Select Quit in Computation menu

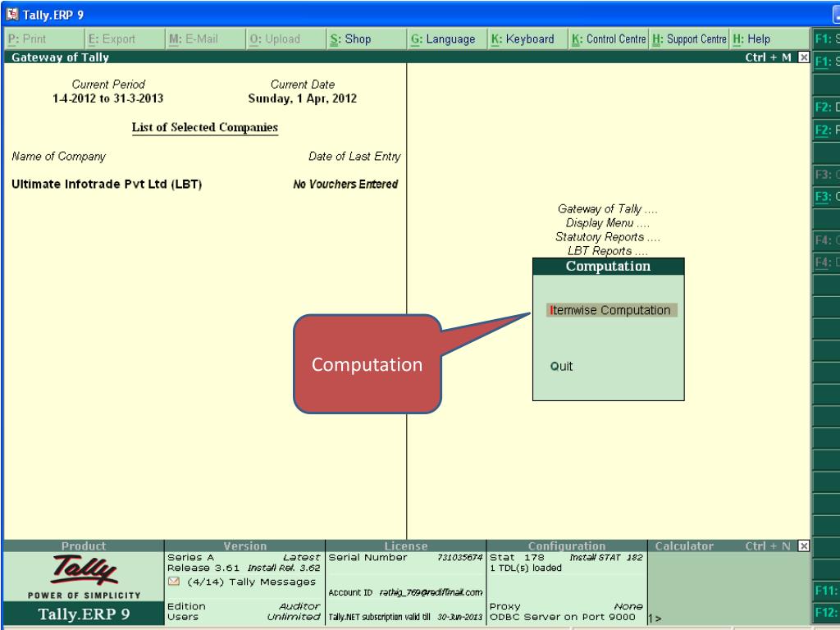coord(561,367)
